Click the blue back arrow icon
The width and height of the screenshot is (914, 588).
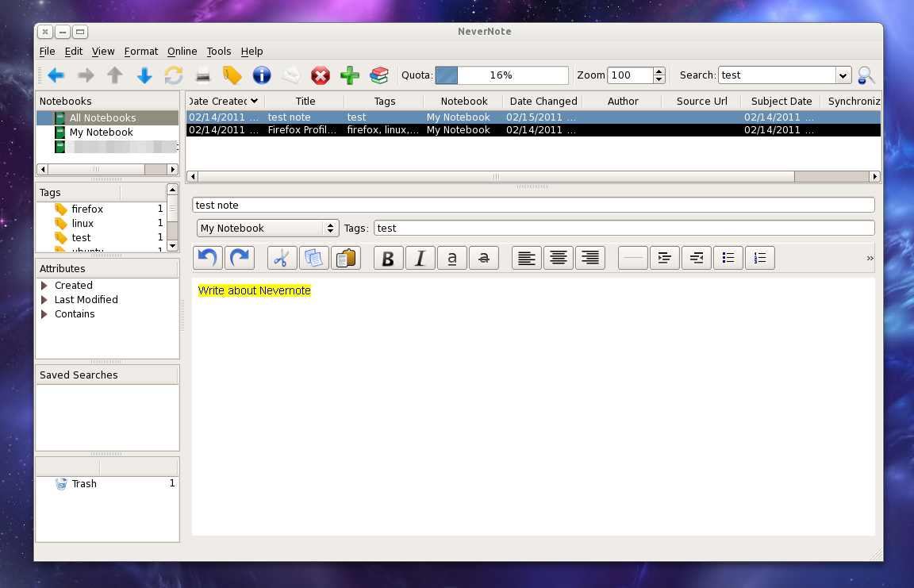click(56, 75)
